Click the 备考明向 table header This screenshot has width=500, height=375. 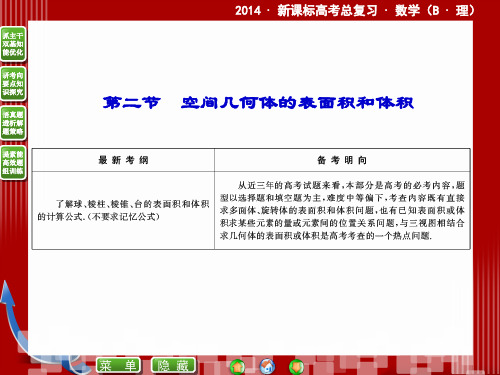pos(342,160)
